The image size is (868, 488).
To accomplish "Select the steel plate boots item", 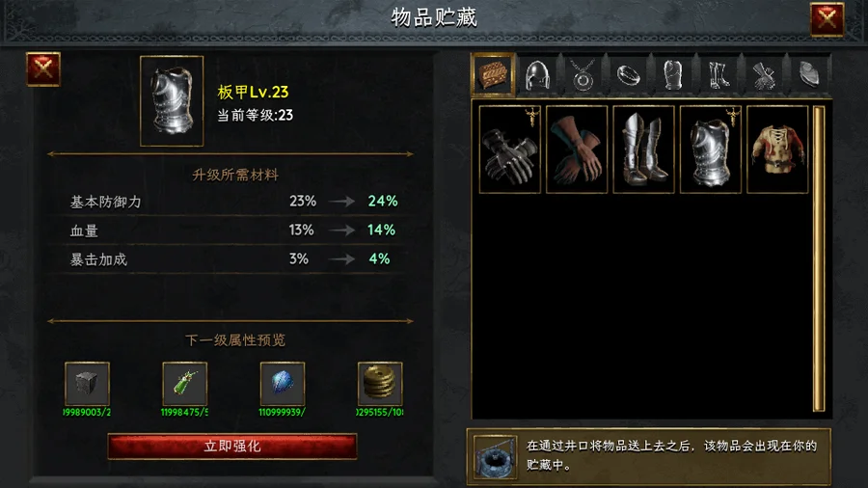I will pos(644,149).
